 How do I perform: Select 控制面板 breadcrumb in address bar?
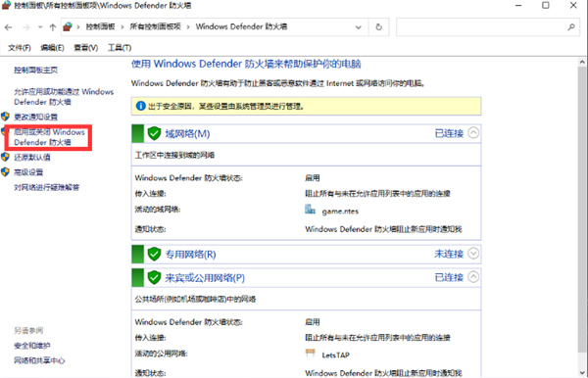tap(100, 26)
